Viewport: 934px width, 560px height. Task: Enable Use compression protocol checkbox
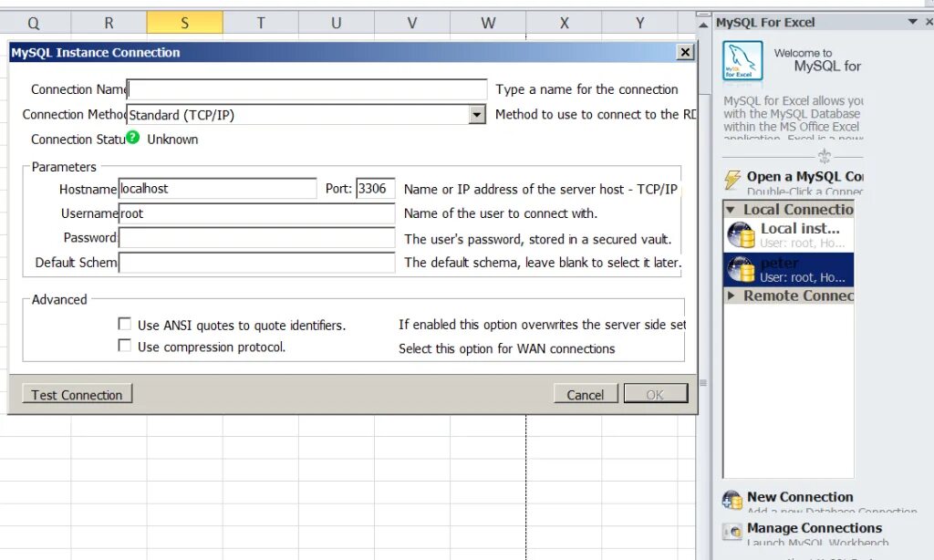pos(124,346)
